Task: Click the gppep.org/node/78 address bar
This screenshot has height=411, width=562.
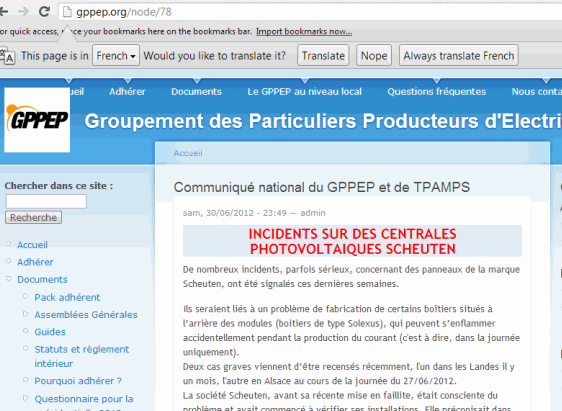Action: pos(310,12)
